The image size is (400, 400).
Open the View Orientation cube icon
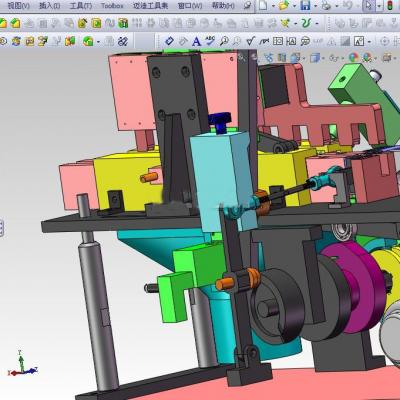click(x=295, y=58)
